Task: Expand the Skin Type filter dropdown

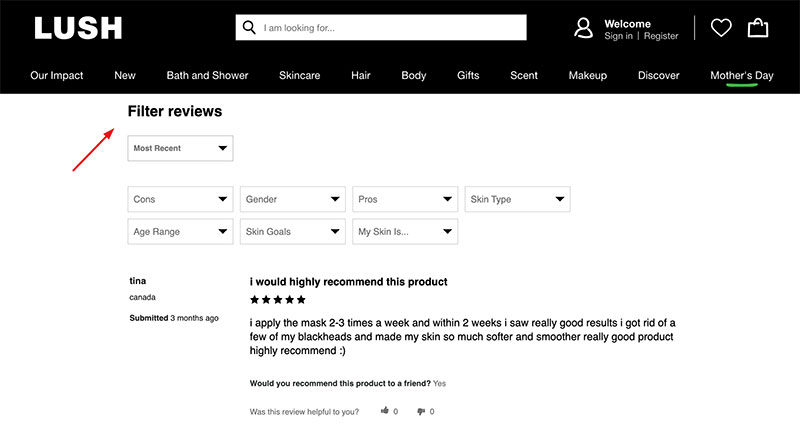Action: pos(517,199)
